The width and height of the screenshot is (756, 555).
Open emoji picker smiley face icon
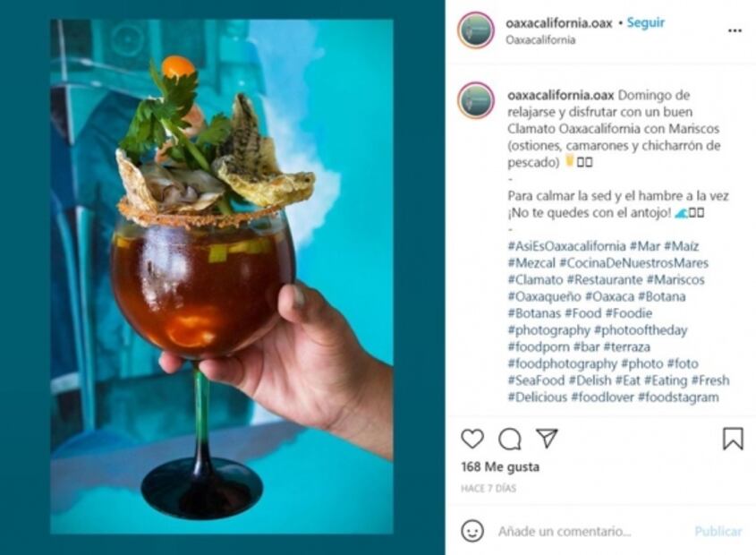click(472, 531)
